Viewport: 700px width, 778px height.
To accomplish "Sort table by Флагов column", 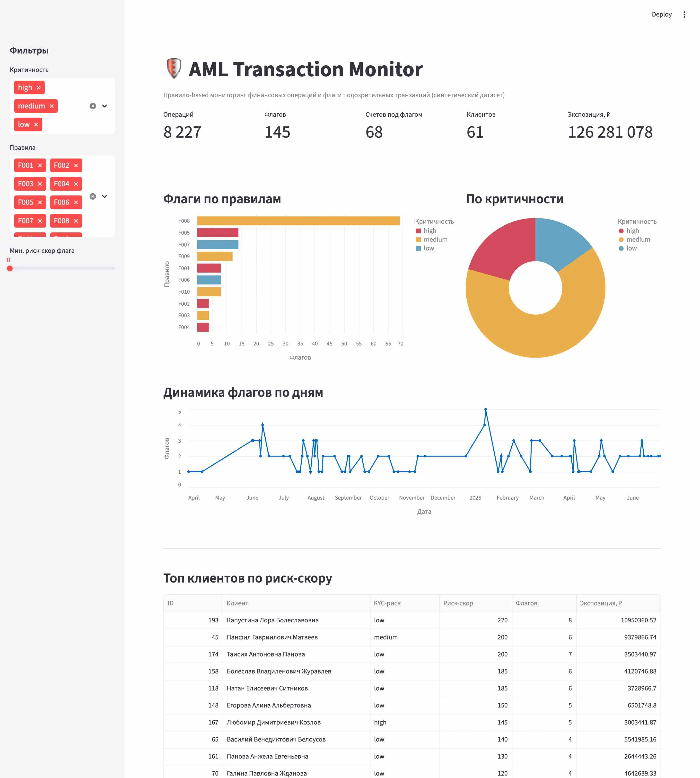I will click(x=544, y=603).
